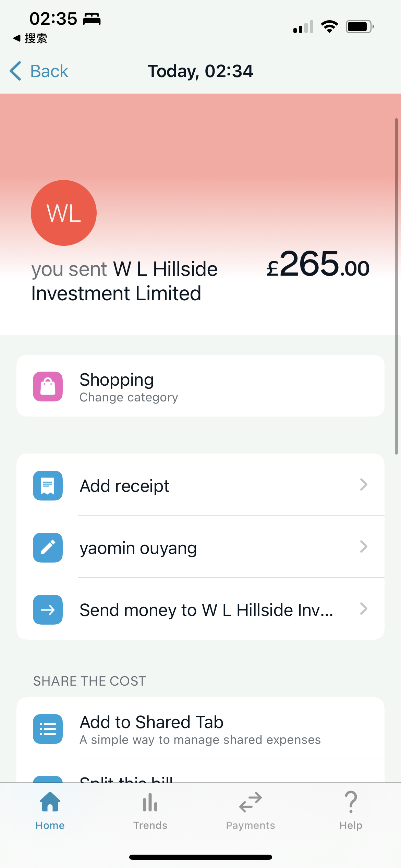Switch to the Trends tab
401x868 pixels.
point(150,811)
